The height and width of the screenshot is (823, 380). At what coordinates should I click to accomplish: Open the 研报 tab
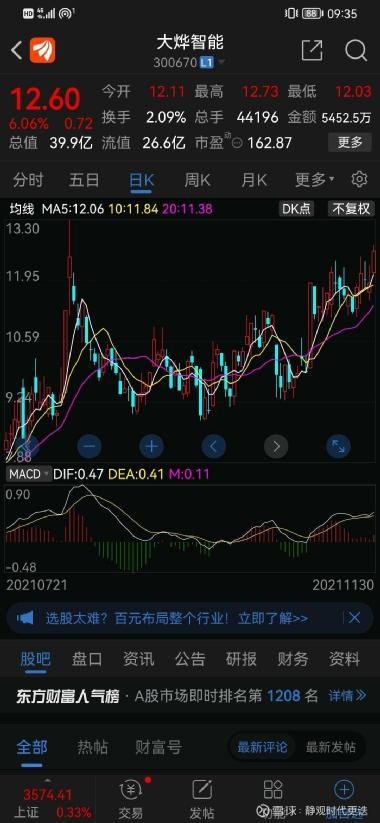click(241, 658)
